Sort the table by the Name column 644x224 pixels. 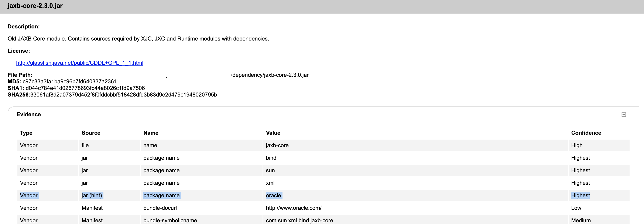point(151,133)
